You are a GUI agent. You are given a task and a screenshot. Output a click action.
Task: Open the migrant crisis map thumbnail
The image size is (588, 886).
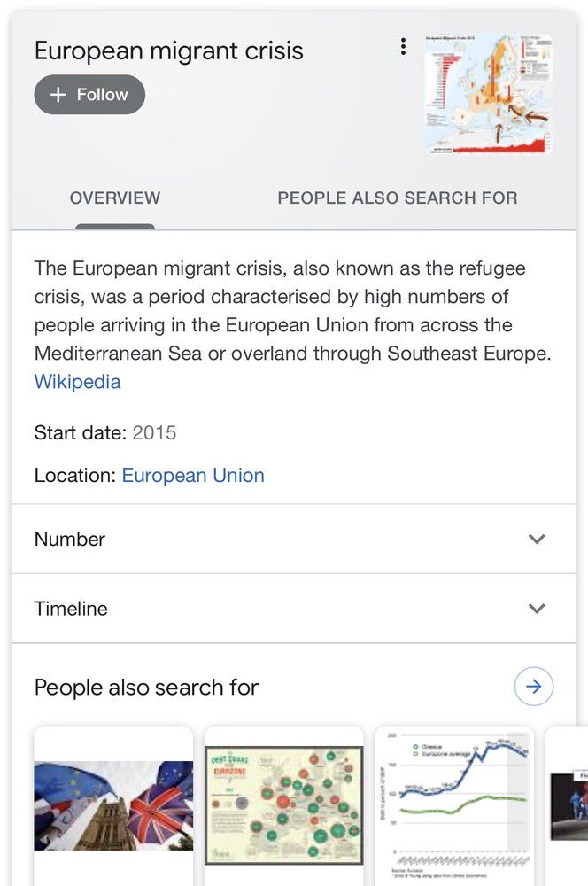pos(489,94)
